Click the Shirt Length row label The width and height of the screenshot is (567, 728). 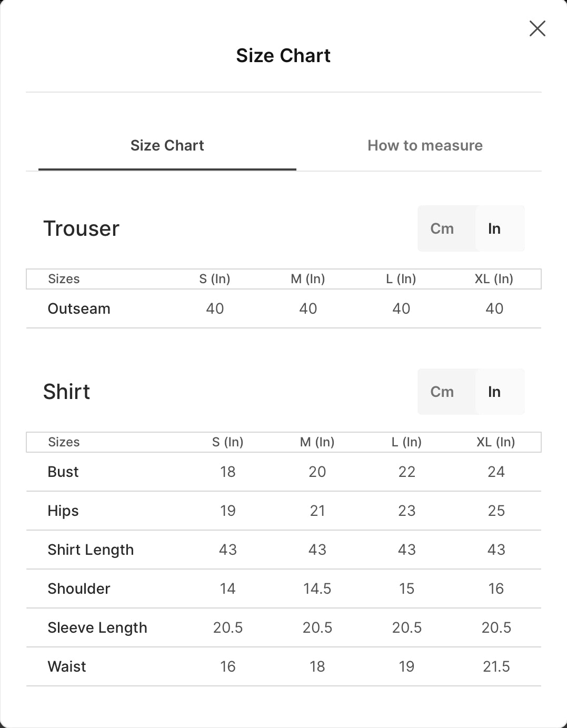tap(91, 550)
